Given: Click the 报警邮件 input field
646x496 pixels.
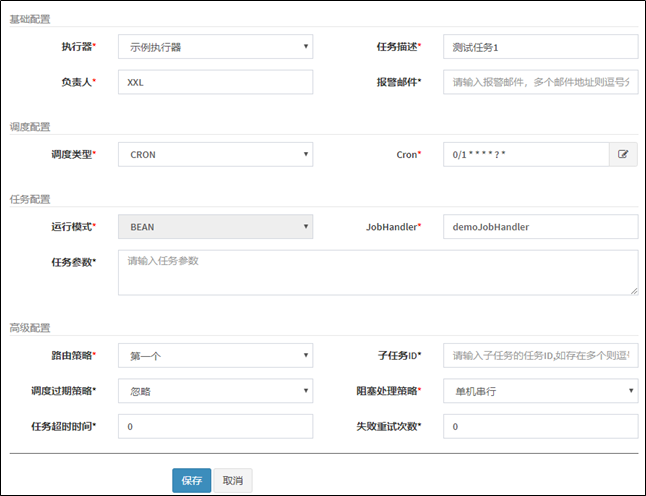Looking at the screenshot, I should (x=540, y=83).
